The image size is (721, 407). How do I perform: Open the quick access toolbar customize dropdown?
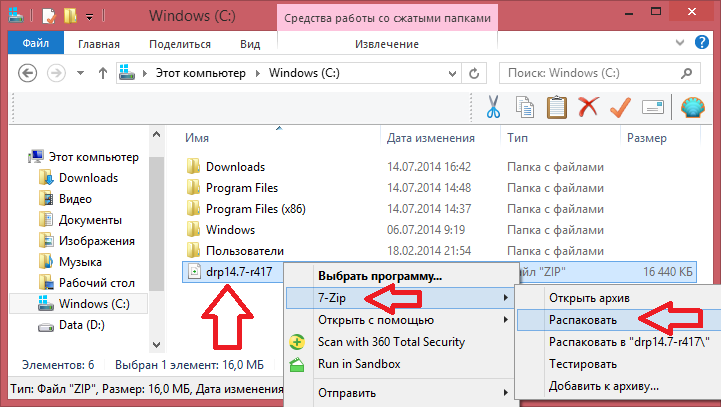pyautogui.click(x=91, y=17)
